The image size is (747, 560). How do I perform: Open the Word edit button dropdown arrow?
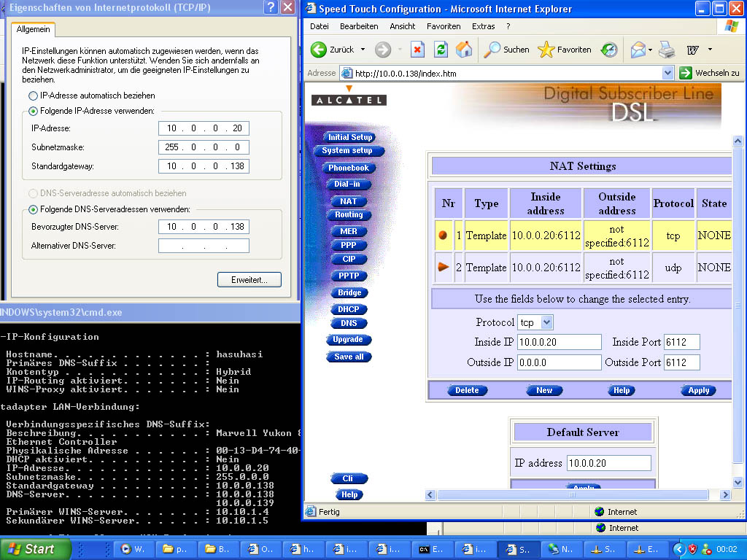pos(710,50)
